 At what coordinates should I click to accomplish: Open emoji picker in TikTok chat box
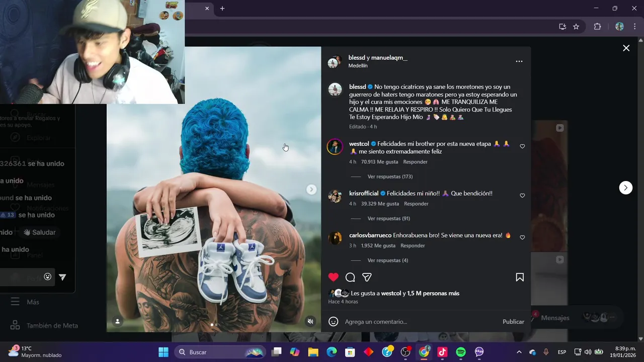point(47,277)
